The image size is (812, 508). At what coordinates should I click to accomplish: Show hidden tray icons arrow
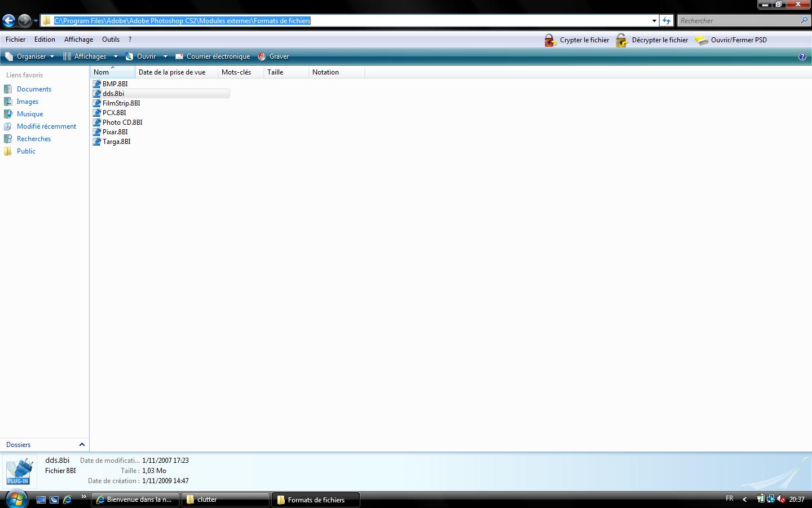coord(744,500)
